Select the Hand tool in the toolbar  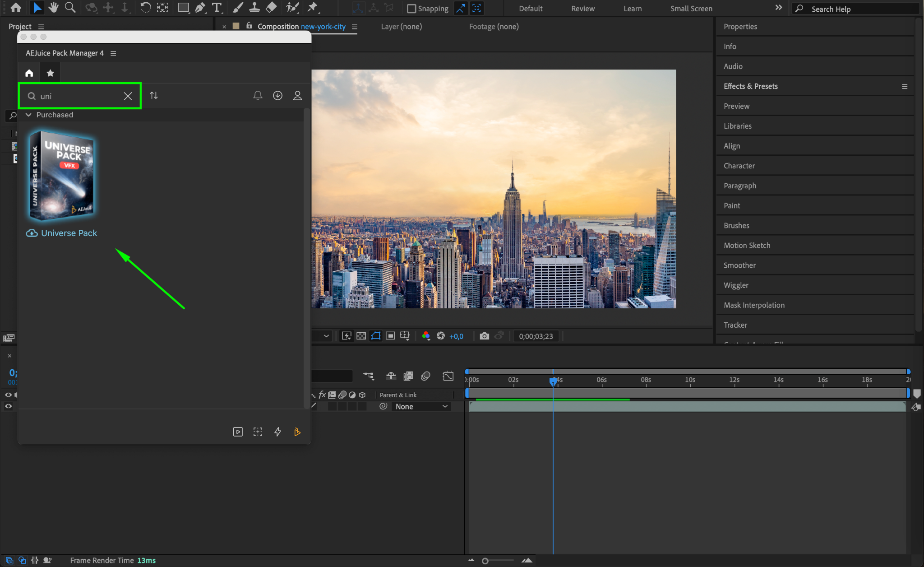[53, 8]
